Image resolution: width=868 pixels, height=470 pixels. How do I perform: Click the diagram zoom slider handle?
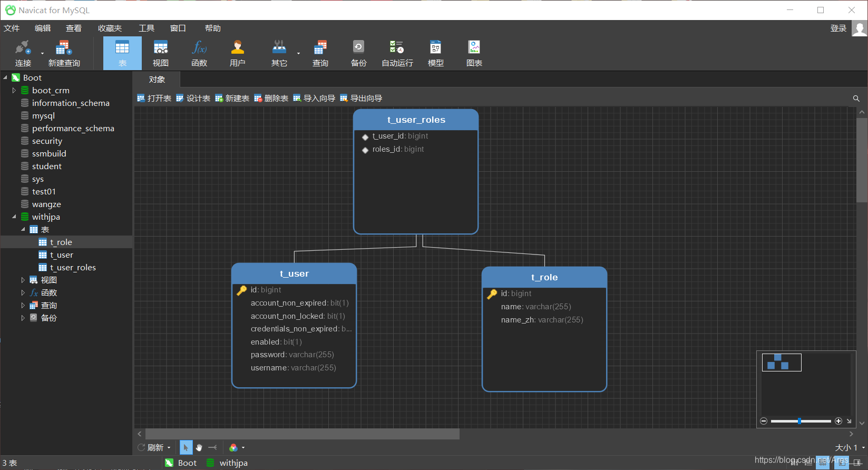point(799,421)
